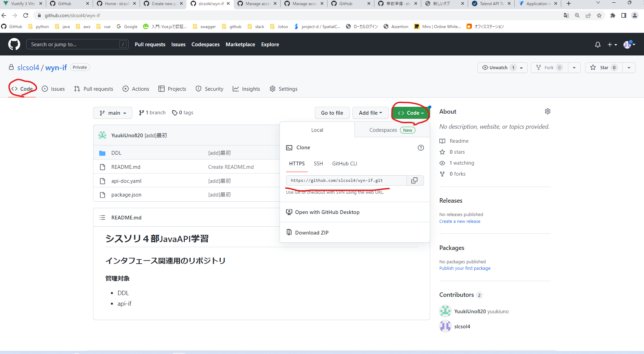Reload the page with browser refresh icon
This screenshot has height=354, width=644.
point(26,15)
